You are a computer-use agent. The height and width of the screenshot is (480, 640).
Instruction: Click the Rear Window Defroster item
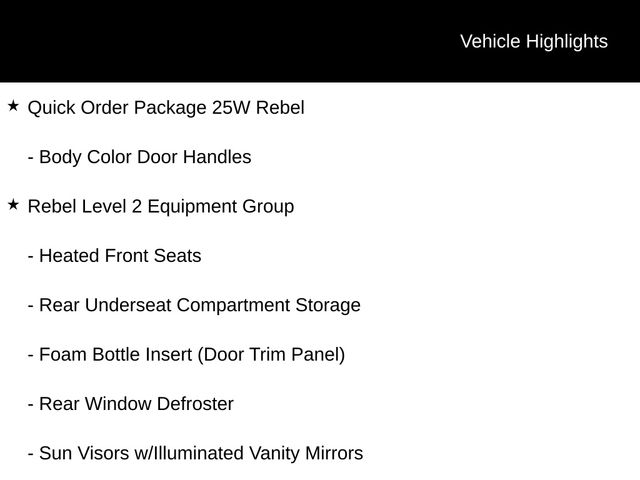[x=136, y=404]
